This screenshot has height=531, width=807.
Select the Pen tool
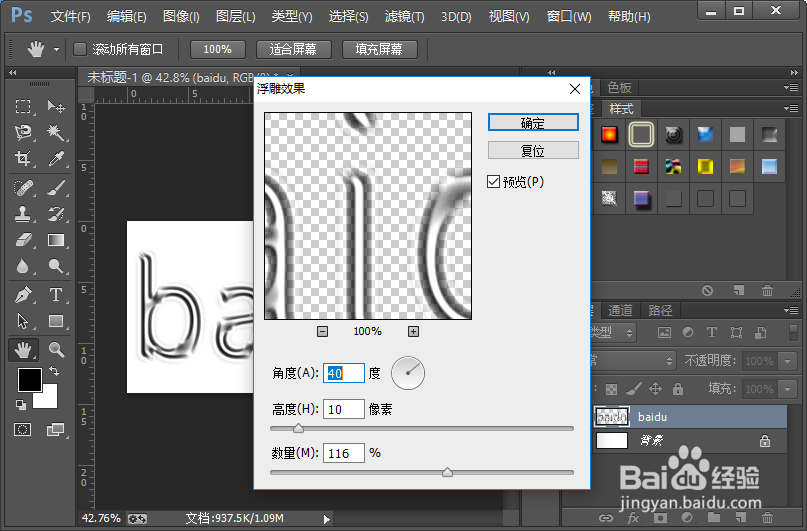pos(23,295)
